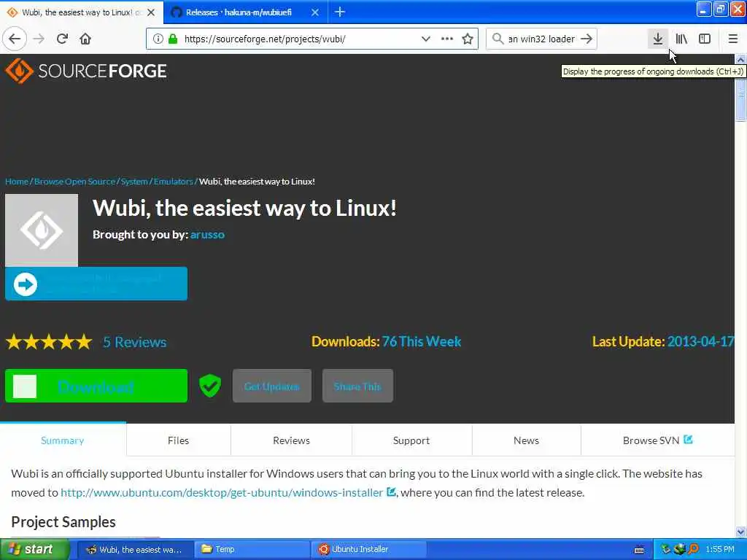Open the Support tab

tap(411, 440)
